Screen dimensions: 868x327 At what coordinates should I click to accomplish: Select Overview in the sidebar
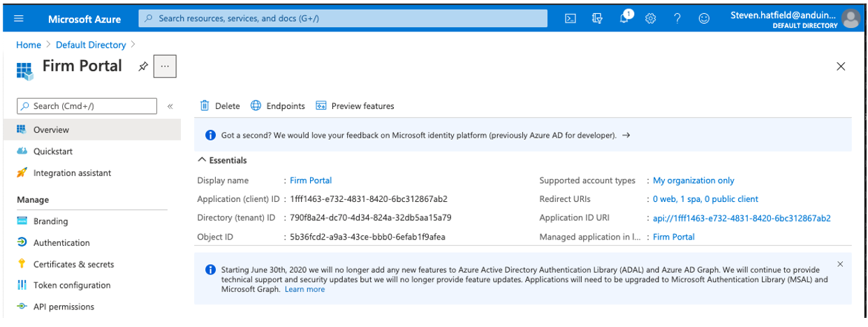[91, 130]
